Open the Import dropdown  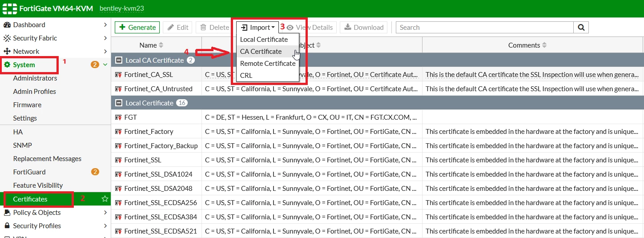click(x=258, y=27)
